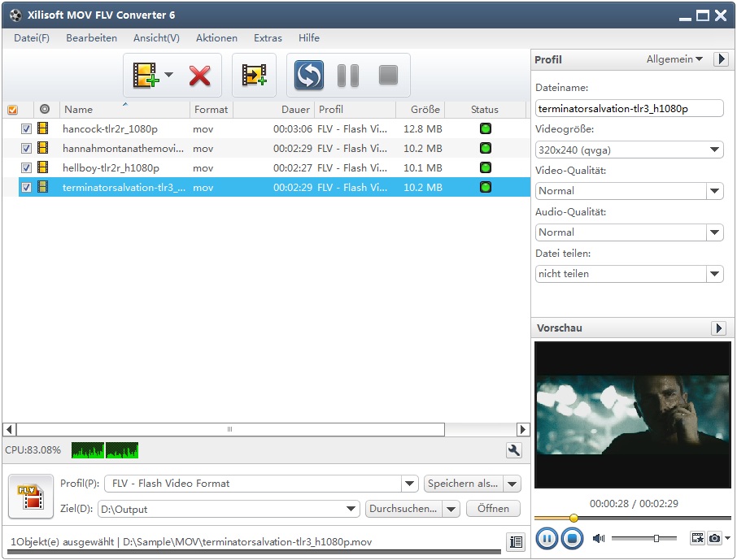737x560 pixels.
Task: Open the Bearbeiten menu
Action: pyautogui.click(x=92, y=38)
